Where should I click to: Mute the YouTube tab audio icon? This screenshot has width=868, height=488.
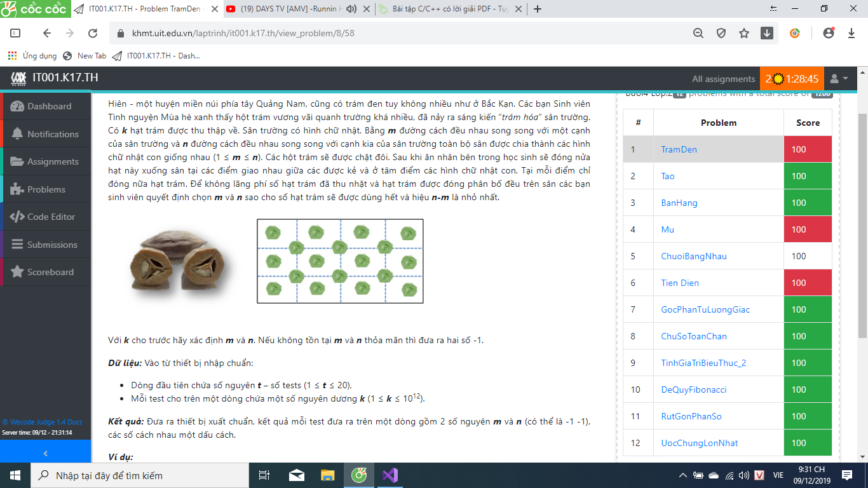[367, 9]
